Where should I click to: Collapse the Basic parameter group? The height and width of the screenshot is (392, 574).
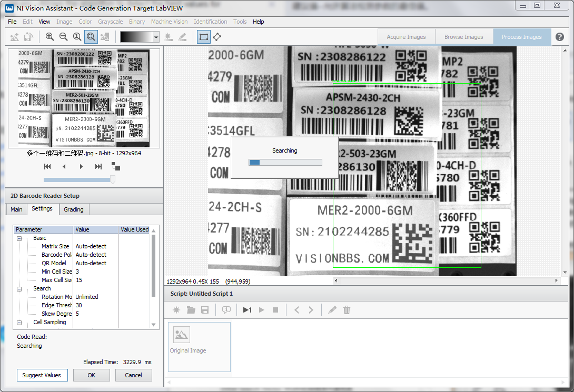(19, 238)
